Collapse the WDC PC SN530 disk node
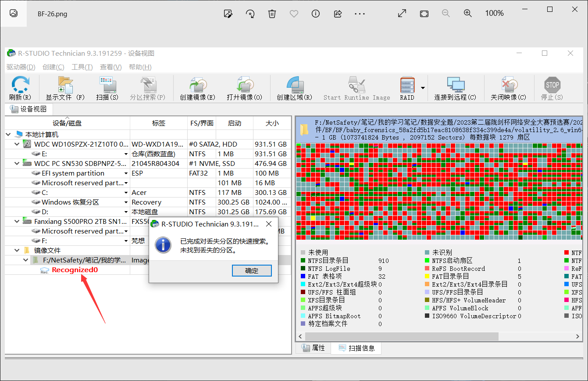The image size is (588, 381). pyautogui.click(x=17, y=163)
